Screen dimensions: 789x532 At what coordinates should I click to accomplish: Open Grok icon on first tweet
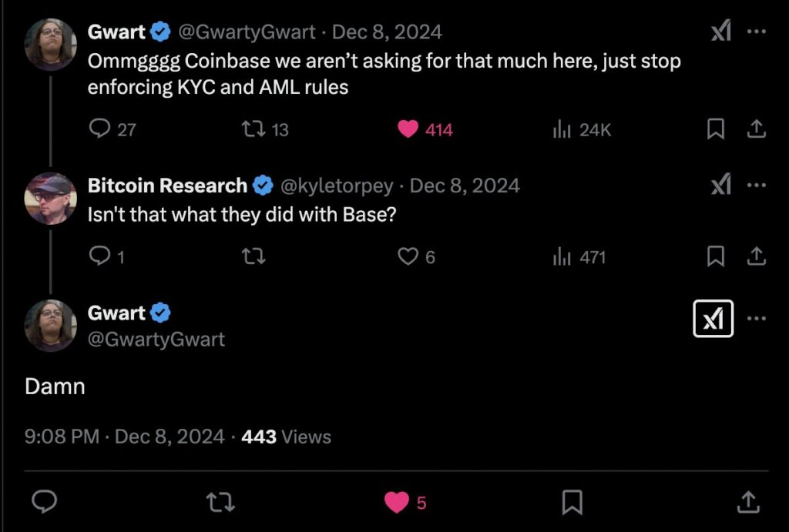[x=720, y=32]
